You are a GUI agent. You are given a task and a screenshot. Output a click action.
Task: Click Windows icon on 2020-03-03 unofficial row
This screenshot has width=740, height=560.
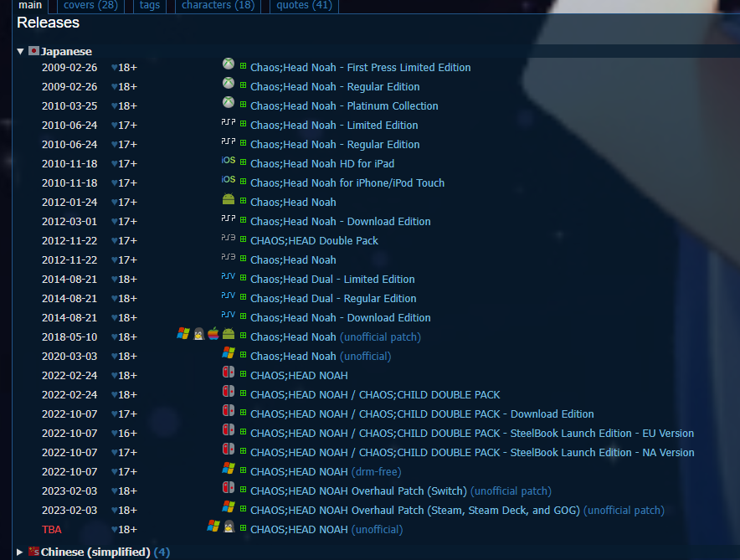click(229, 352)
